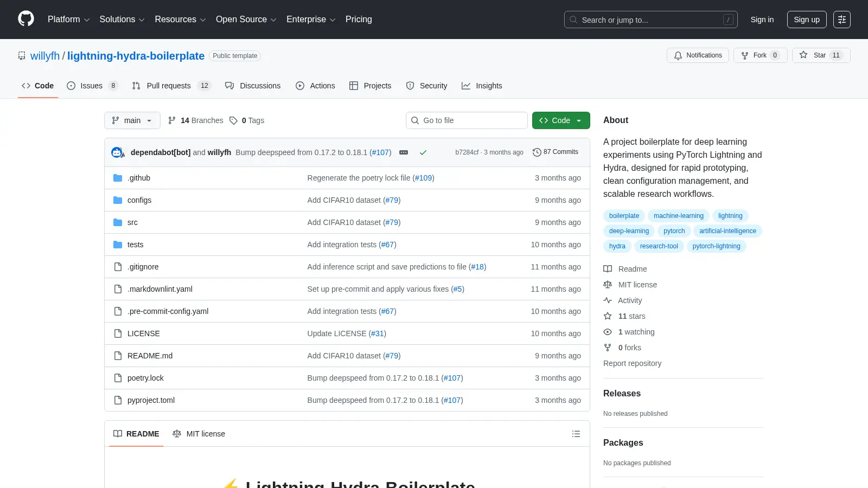This screenshot has width=868, height=488.
Task: Click the Notifications button
Action: (698, 55)
